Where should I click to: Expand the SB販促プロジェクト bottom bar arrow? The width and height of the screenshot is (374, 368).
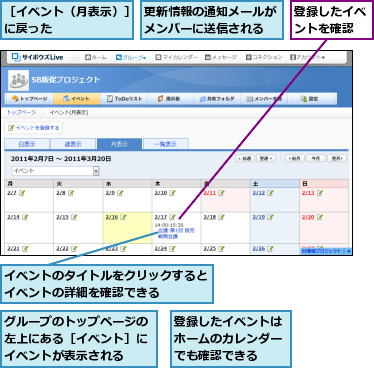[x=349, y=251]
